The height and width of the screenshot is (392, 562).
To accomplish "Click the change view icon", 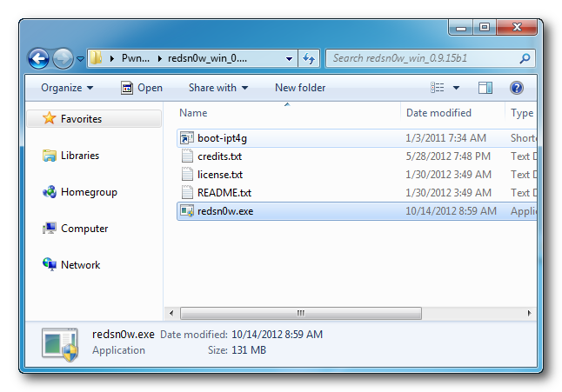I will click(x=438, y=88).
